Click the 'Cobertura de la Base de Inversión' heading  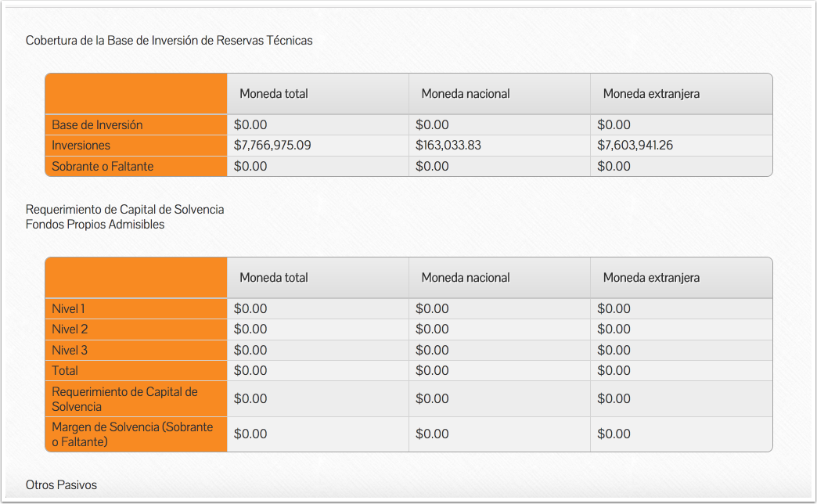[x=168, y=41]
